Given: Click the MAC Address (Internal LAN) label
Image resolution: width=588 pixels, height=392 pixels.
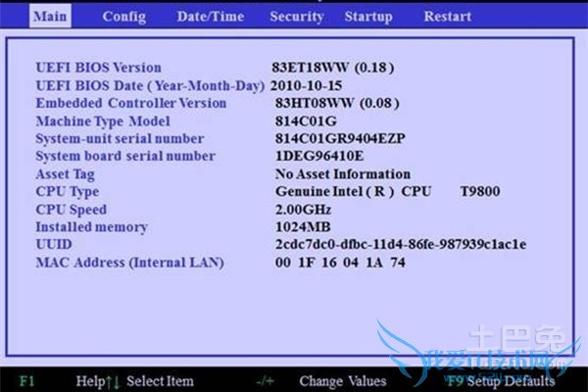Looking at the screenshot, I should (129, 263).
